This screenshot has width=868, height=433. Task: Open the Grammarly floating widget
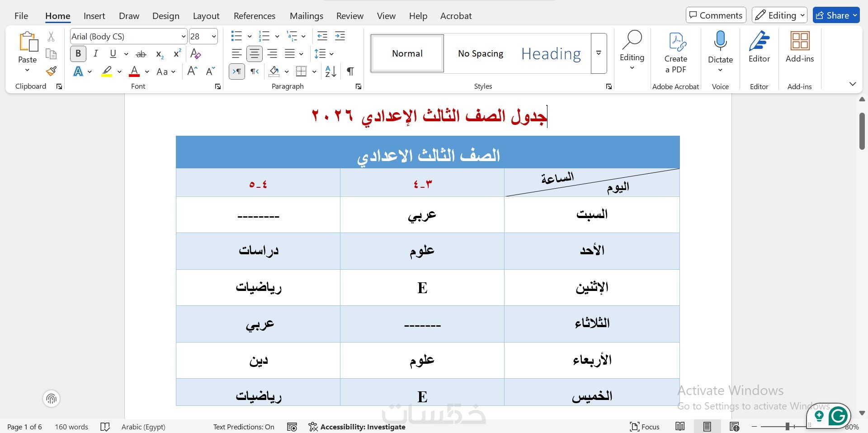click(x=838, y=415)
